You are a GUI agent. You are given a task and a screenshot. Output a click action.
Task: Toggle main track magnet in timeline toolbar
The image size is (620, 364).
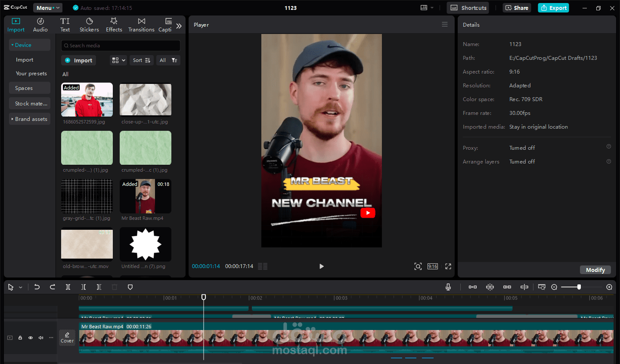click(x=473, y=287)
